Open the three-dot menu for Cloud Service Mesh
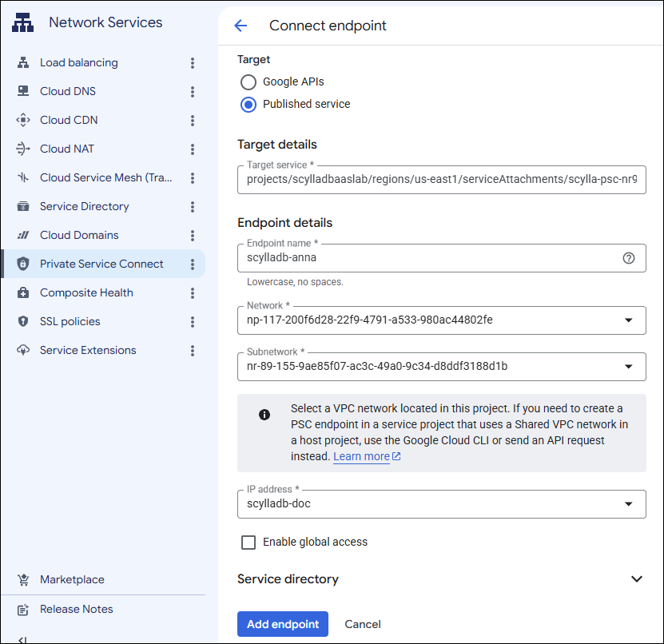 pyautogui.click(x=193, y=178)
